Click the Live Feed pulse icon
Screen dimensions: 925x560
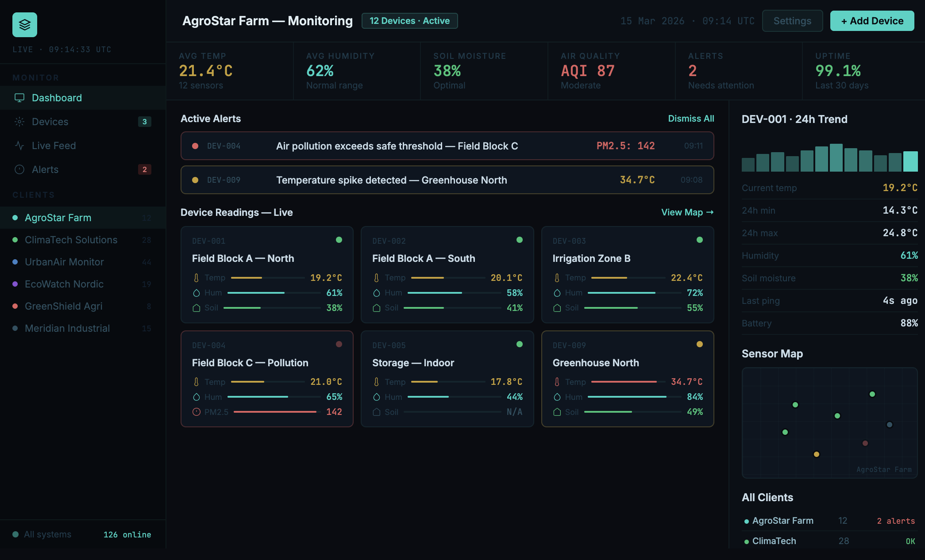click(x=19, y=146)
